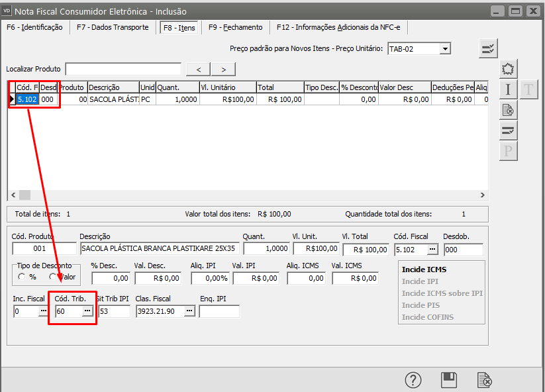Click the '>' next product button
545x392 pixels.
[x=223, y=70]
